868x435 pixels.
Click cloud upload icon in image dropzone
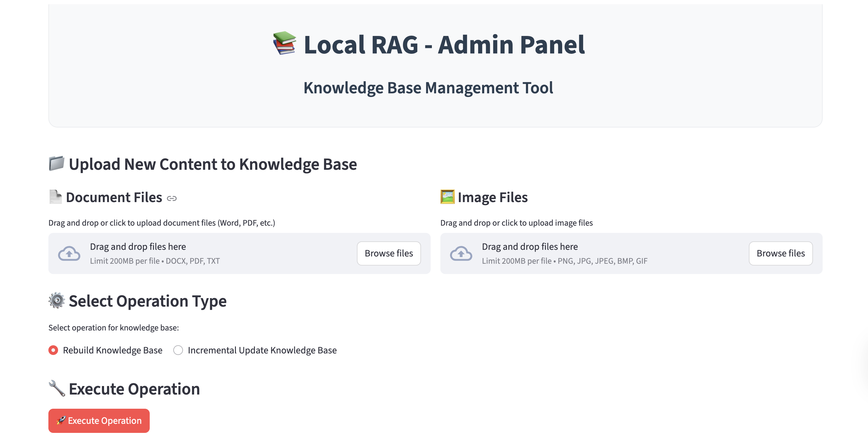461,253
